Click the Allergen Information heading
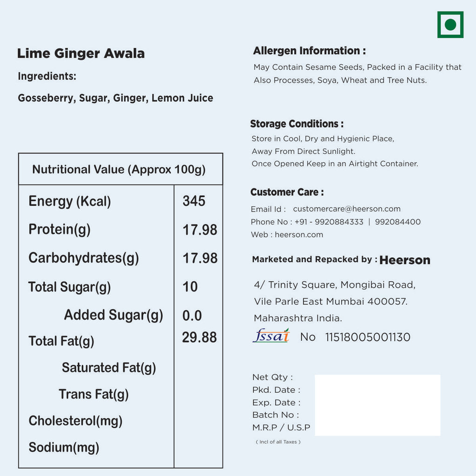 click(309, 51)
